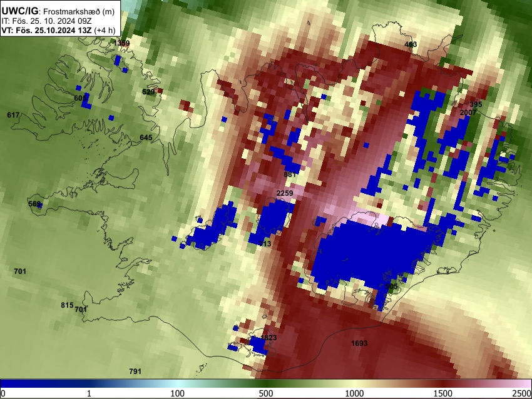The height and width of the screenshot is (399, 532).
Task: Click the 791 value label
Action: click(135, 371)
